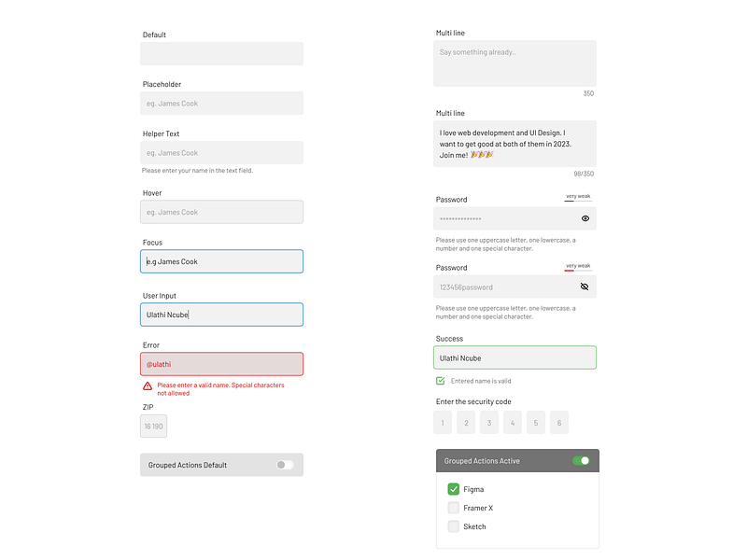Click the User Input field with 'Ulathi Ncube'

point(221,315)
